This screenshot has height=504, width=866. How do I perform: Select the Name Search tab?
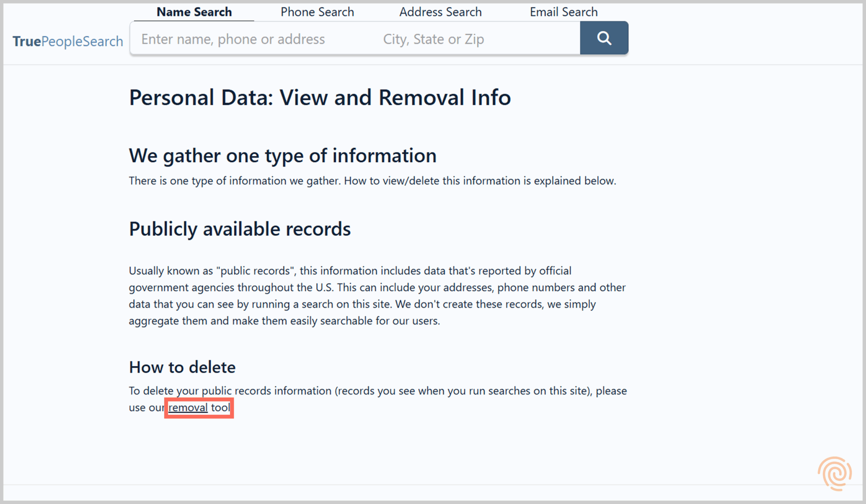194,12
